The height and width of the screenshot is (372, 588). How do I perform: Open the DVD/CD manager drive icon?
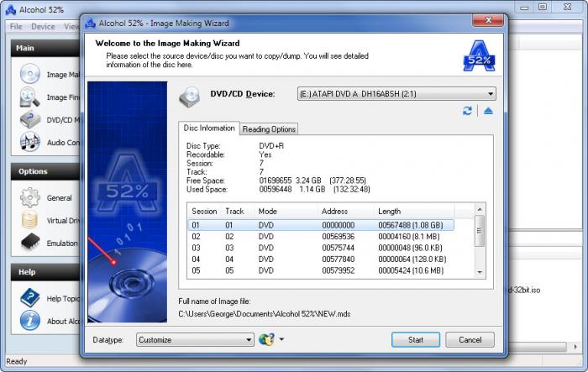[30, 119]
